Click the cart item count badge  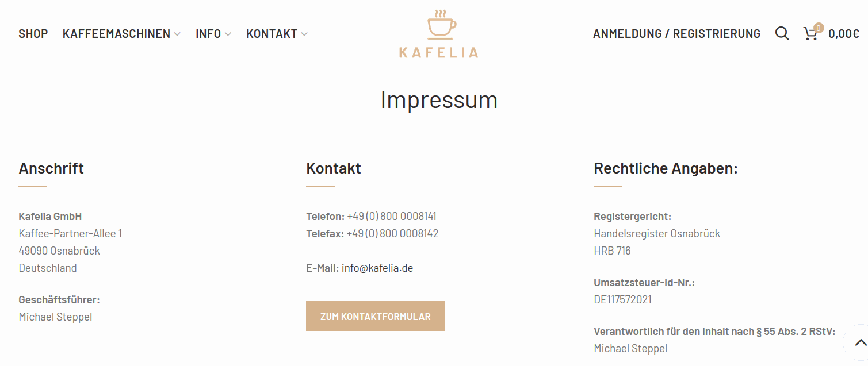point(819,28)
